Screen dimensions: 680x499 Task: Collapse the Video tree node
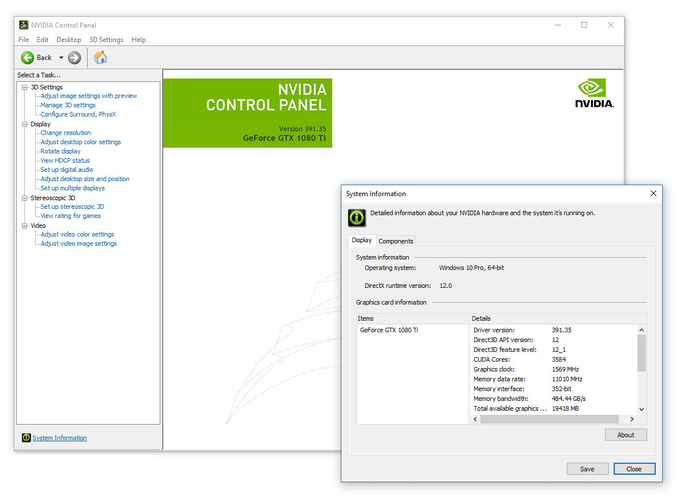25,225
